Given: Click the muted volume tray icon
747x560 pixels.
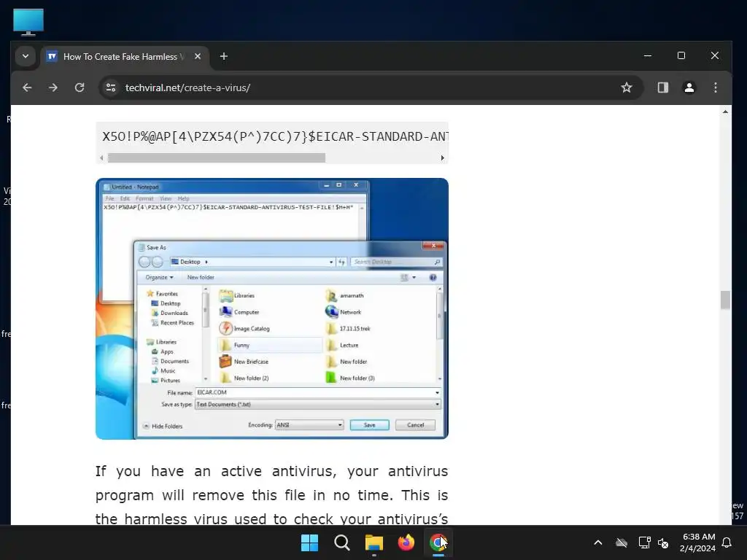Looking at the screenshot, I should [x=662, y=542].
